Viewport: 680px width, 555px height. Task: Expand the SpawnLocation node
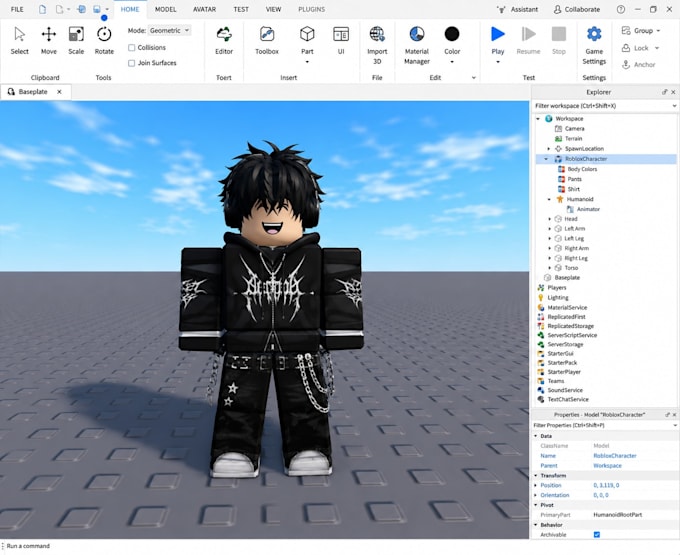tap(549, 149)
